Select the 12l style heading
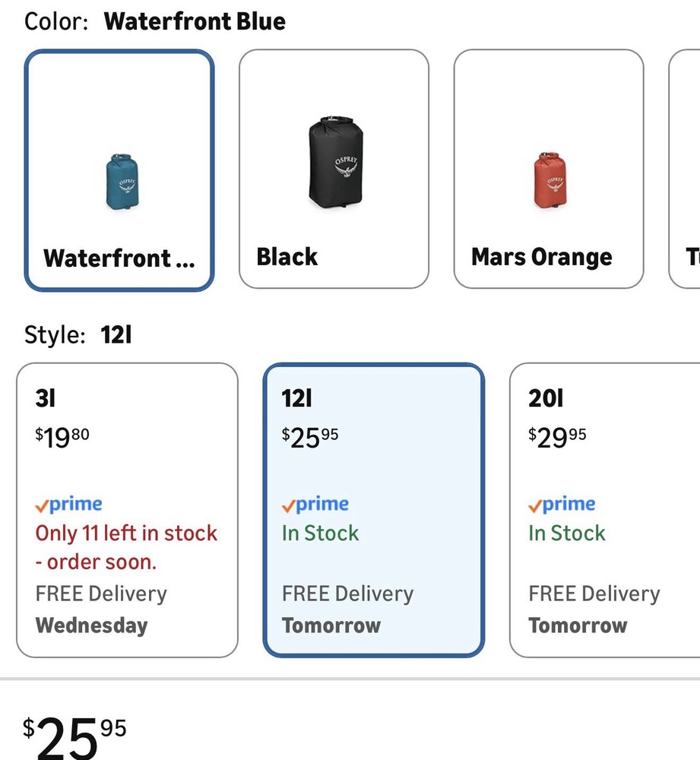700x760 pixels. coord(297,398)
